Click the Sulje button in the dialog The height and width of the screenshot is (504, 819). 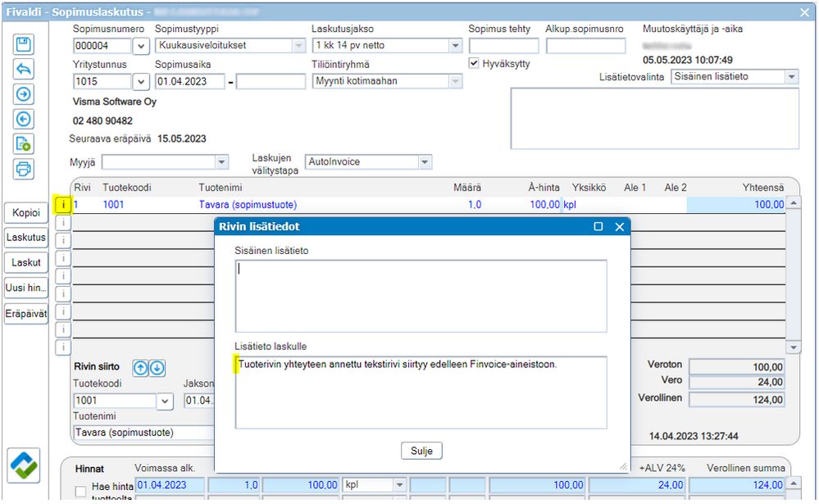click(421, 451)
